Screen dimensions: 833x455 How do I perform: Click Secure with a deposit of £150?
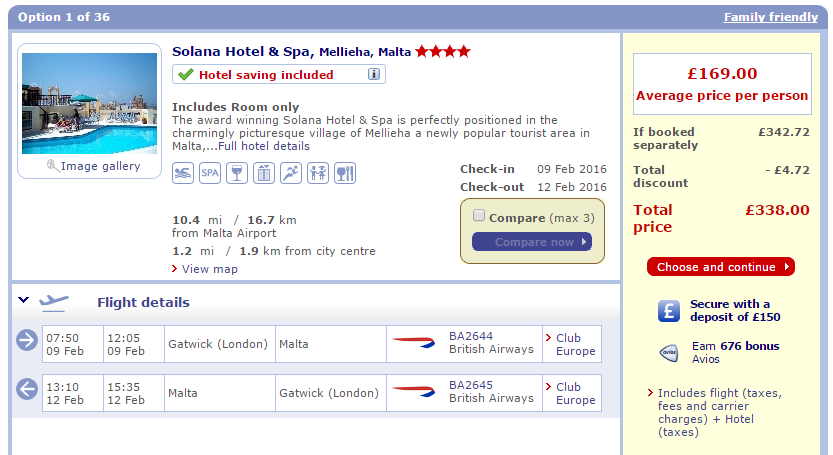[x=735, y=310]
